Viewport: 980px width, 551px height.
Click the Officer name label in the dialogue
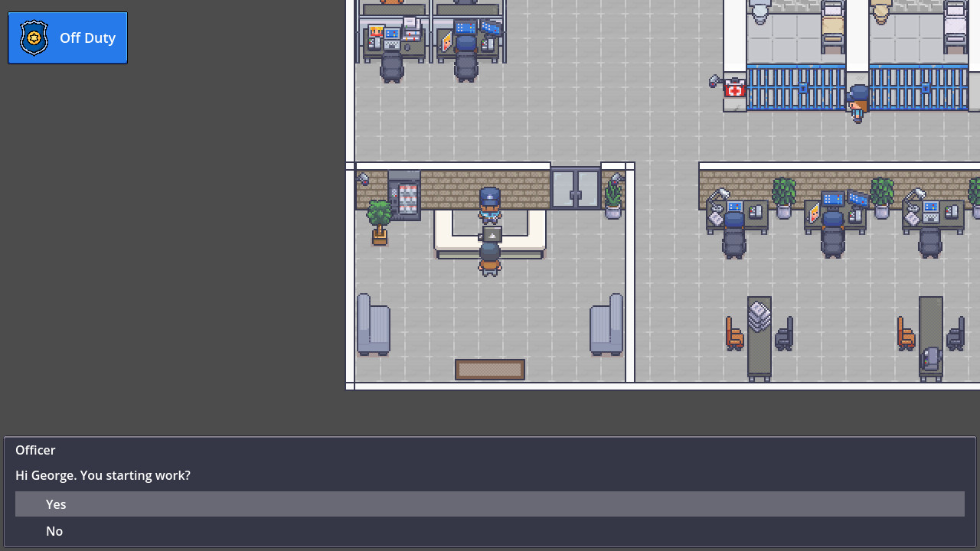(35, 450)
